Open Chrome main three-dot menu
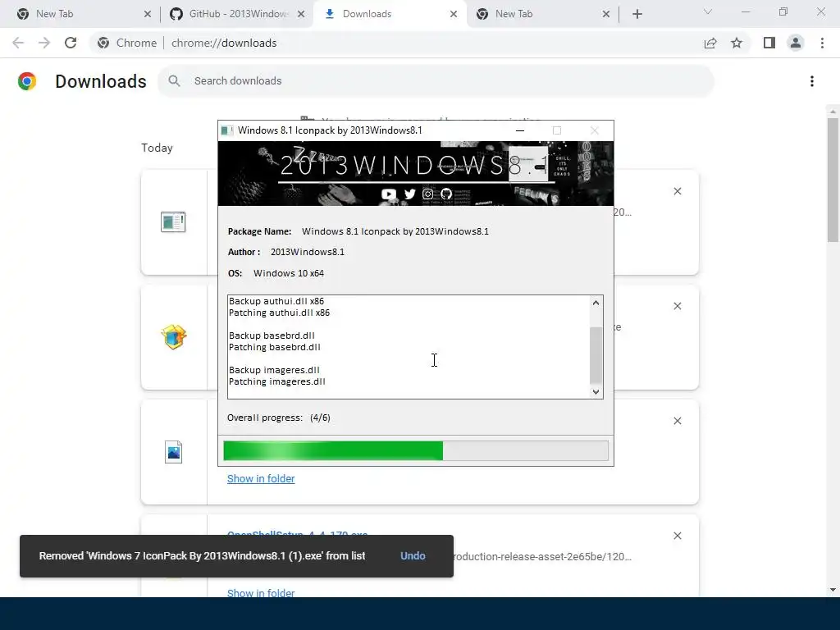The width and height of the screenshot is (840, 630). coord(822,43)
